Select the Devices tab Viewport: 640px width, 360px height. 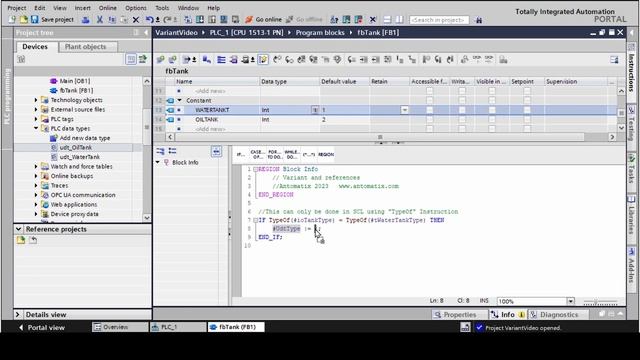(35, 47)
